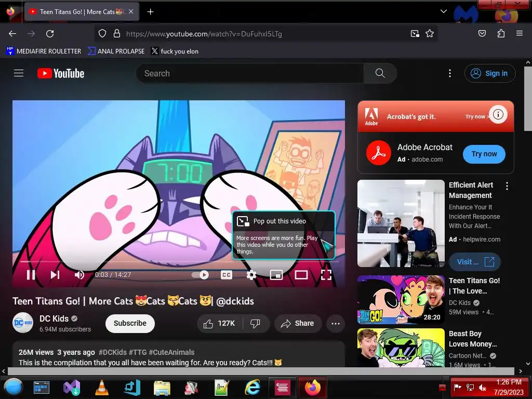View site security padlock info

(x=117, y=34)
